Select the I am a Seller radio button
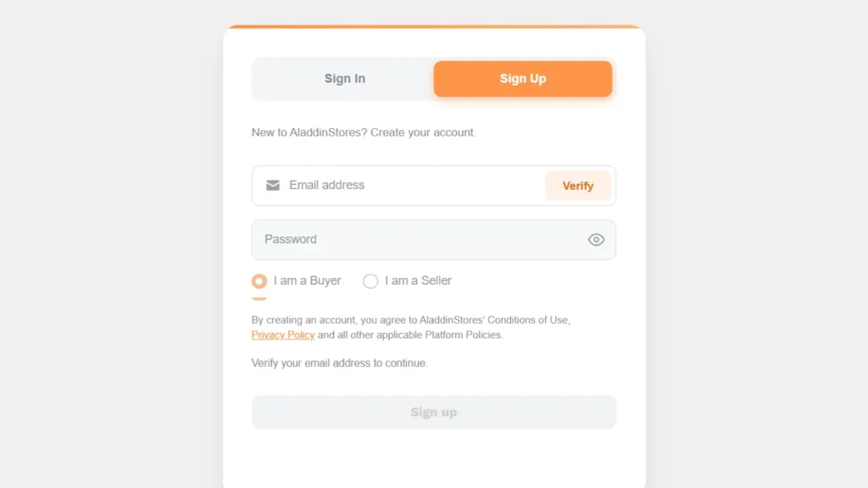Image resolution: width=868 pixels, height=488 pixels. 370,281
